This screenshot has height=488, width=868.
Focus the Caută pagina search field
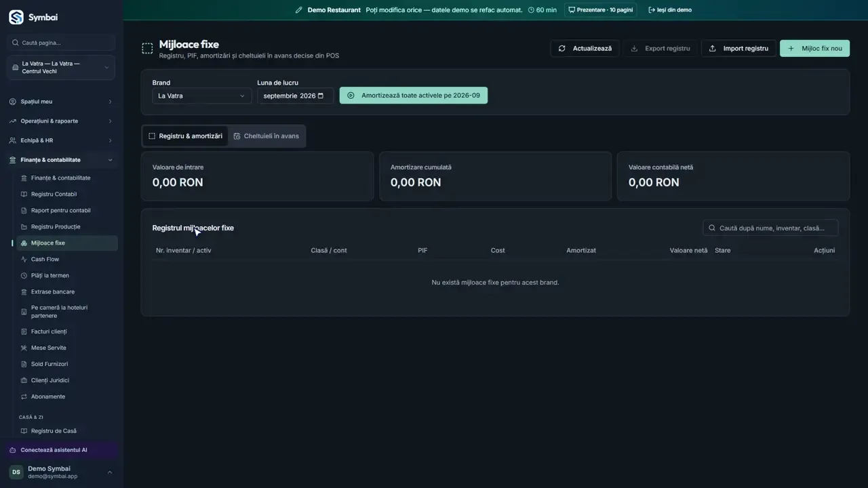pos(61,43)
